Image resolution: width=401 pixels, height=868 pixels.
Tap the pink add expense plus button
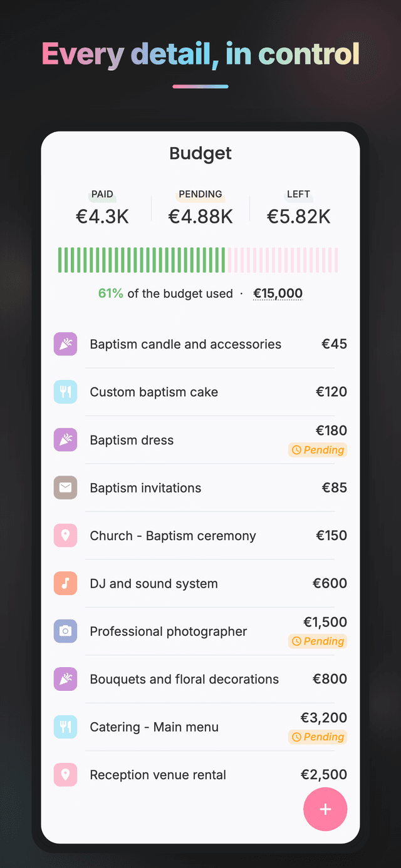pos(325,809)
